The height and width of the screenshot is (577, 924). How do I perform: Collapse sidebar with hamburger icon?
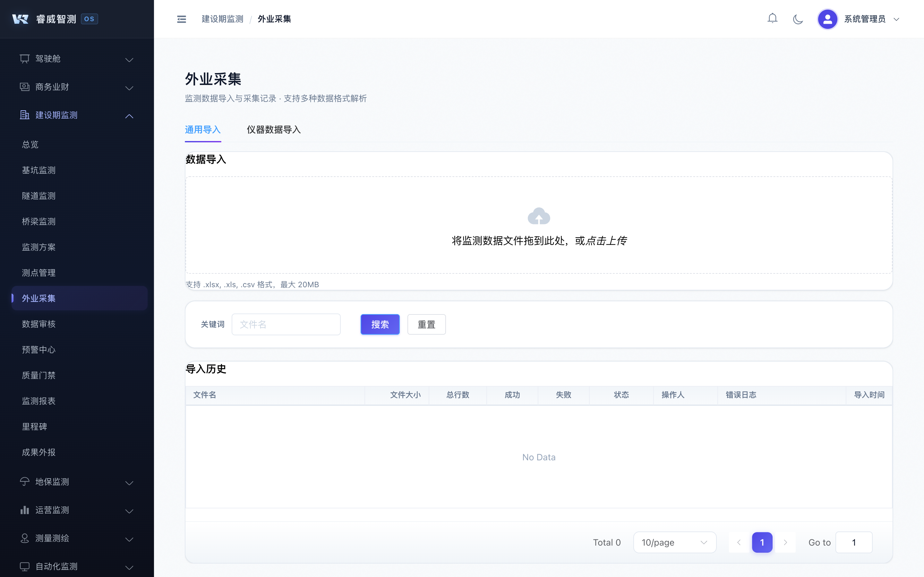(181, 19)
